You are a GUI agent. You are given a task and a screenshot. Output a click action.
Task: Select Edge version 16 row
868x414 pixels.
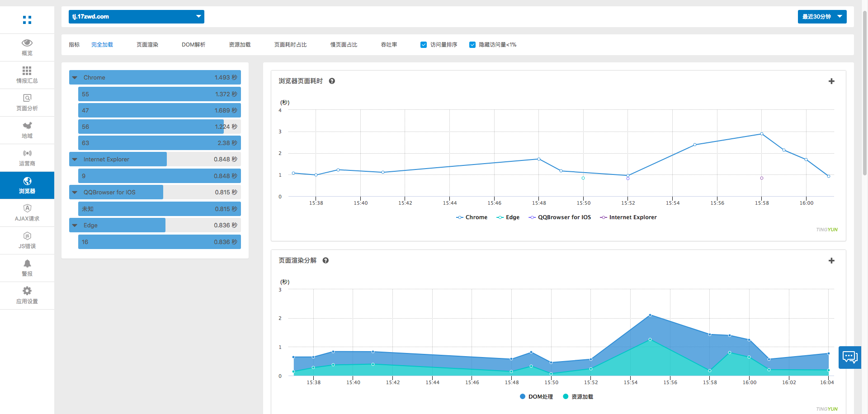pyautogui.click(x=160, y=242)
